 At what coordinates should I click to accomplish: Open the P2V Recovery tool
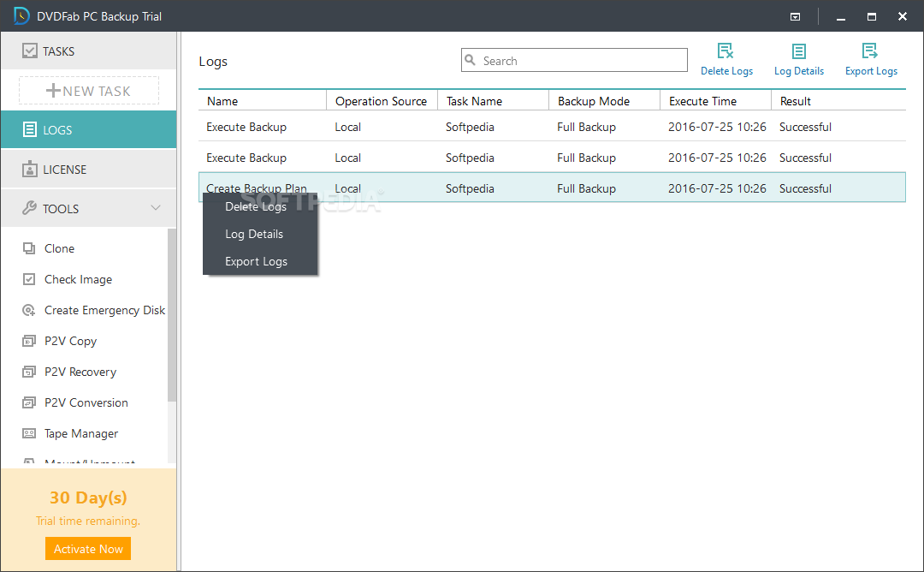[80, 372]
